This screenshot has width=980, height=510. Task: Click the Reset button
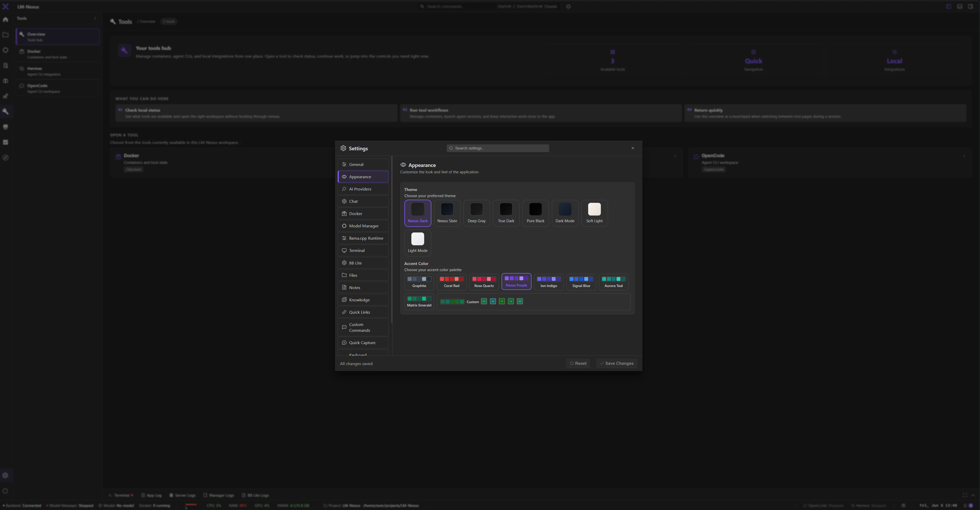coord(578,364)
